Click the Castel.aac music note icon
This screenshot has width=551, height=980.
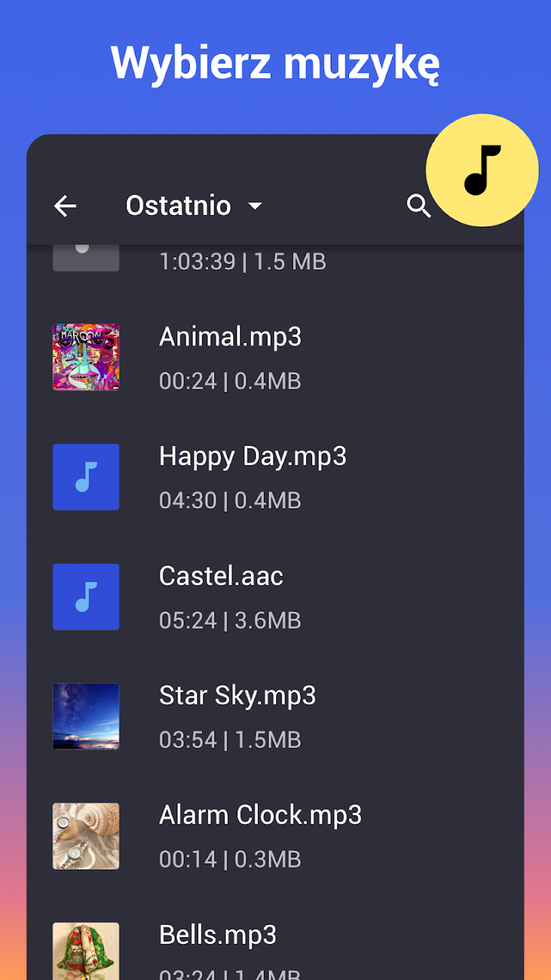click(86, 597)
